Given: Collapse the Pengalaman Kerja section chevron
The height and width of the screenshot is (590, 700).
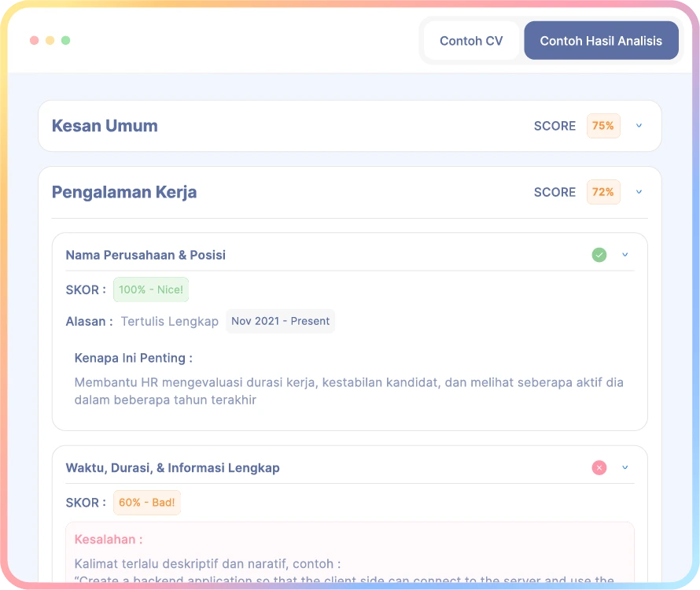Looking at the screenshot, I should tap(639, 192).
